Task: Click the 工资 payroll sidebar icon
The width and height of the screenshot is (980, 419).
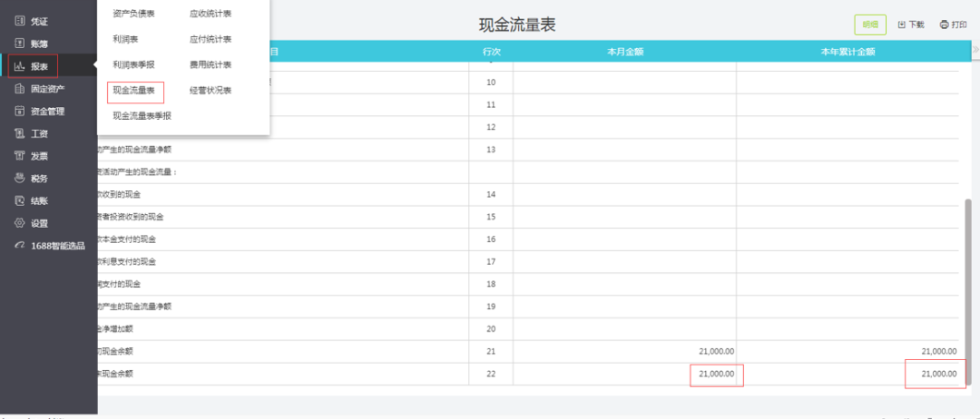Action: pos(19,133)
